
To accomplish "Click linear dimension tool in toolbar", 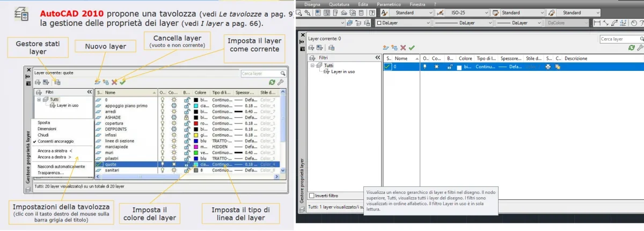I will coord(597,23).
